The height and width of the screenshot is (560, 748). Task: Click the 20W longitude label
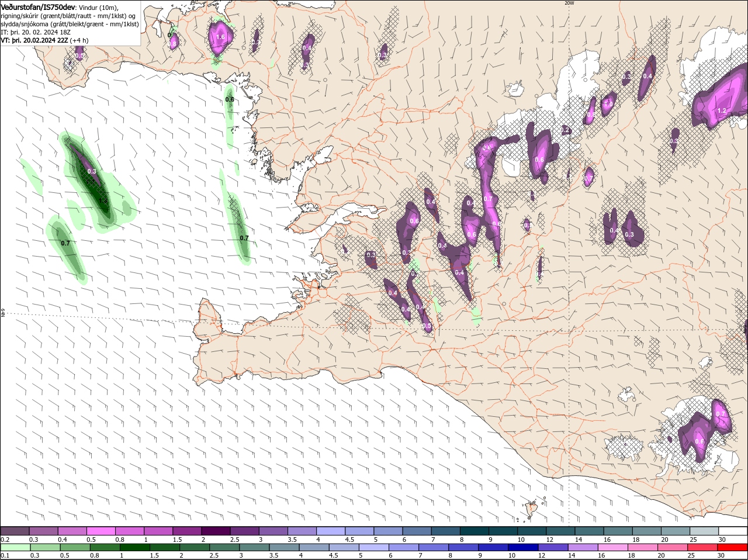click(569, 3)
